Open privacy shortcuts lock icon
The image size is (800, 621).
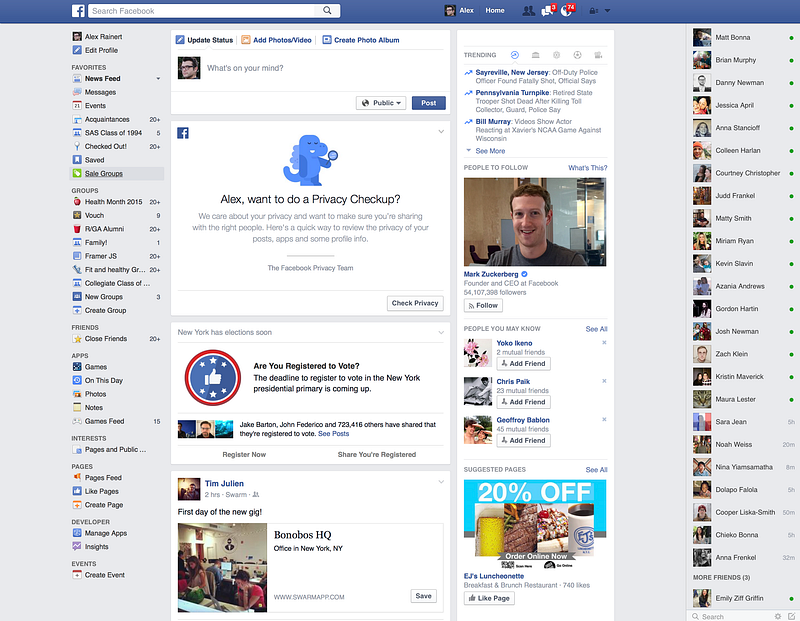[593, 11]
